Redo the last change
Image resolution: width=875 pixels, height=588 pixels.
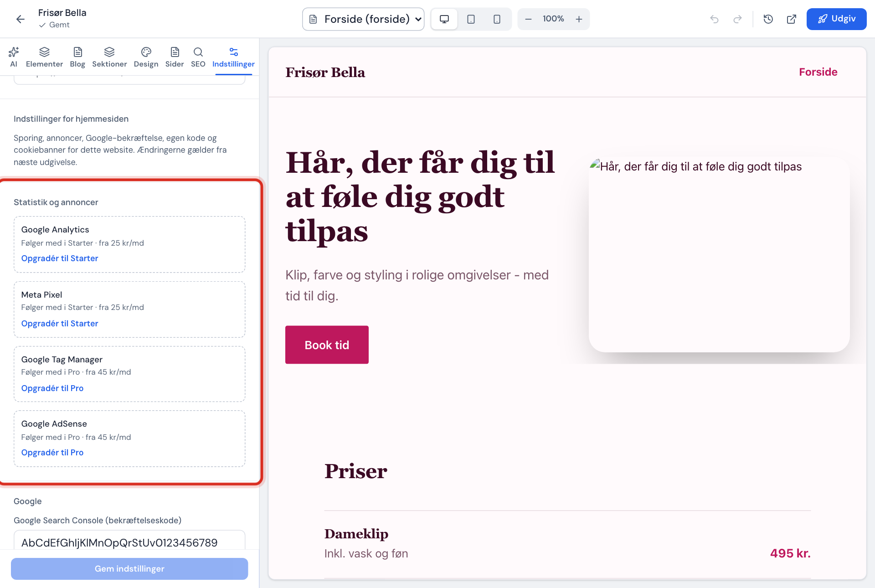click(x=737, y=19)
